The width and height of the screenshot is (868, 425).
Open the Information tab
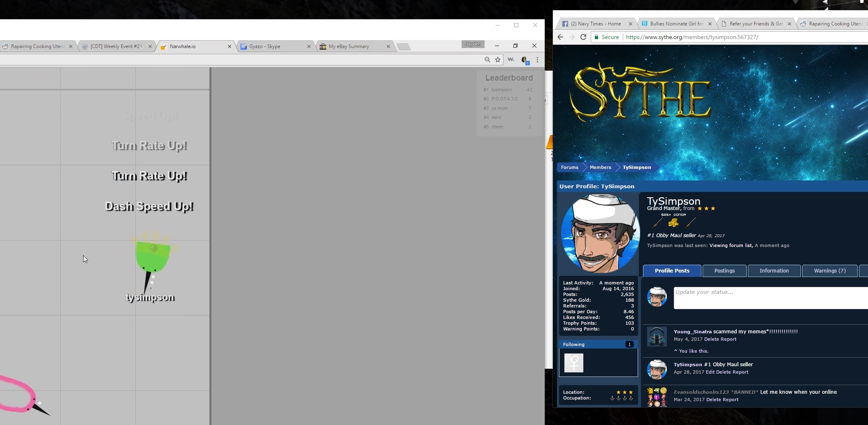tap(774, 270)
